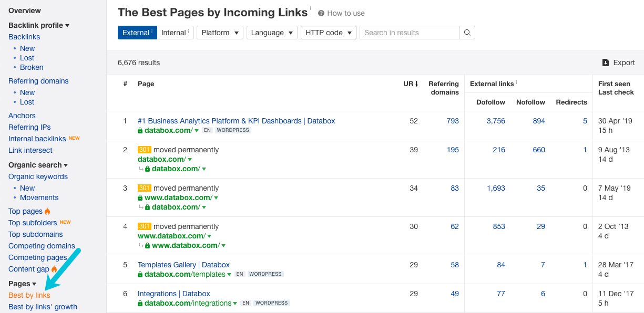Click the WORDPRESS tag in row 1
Screen dimensions: 644x313
point(233,130)
